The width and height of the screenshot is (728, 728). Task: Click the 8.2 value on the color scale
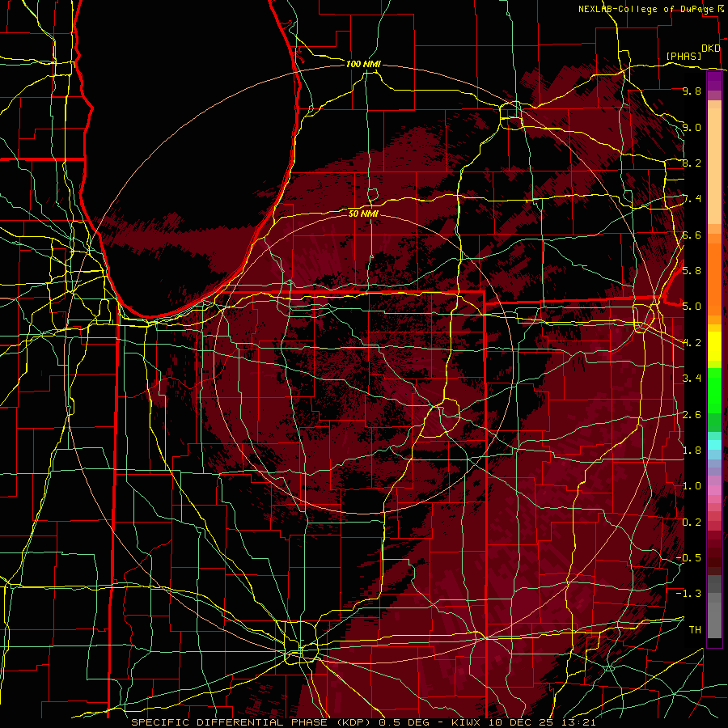(692, 163)
